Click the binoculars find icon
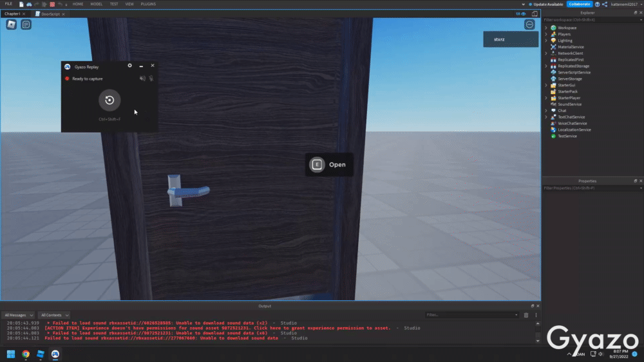644x362 pixels. (x=29, y=4)
